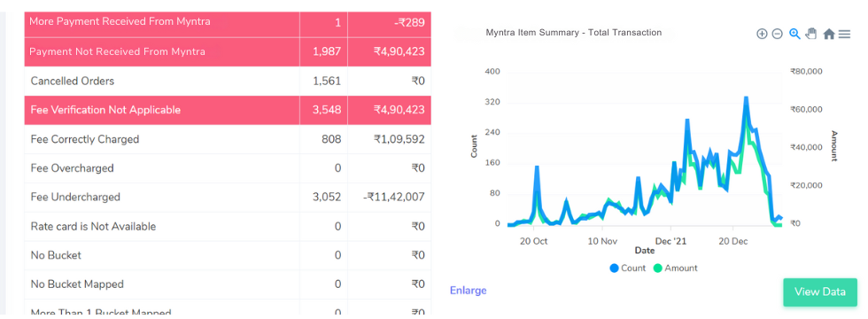This screenshot has width=868, height=319.
Task: Open the chart hamburger menu
Action: [844, 34]
